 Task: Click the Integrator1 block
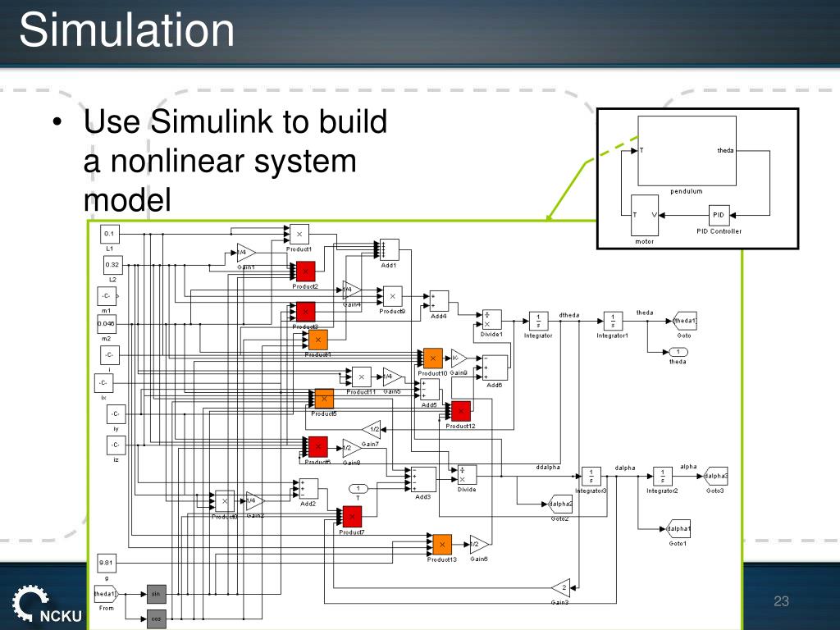point(613,322)
